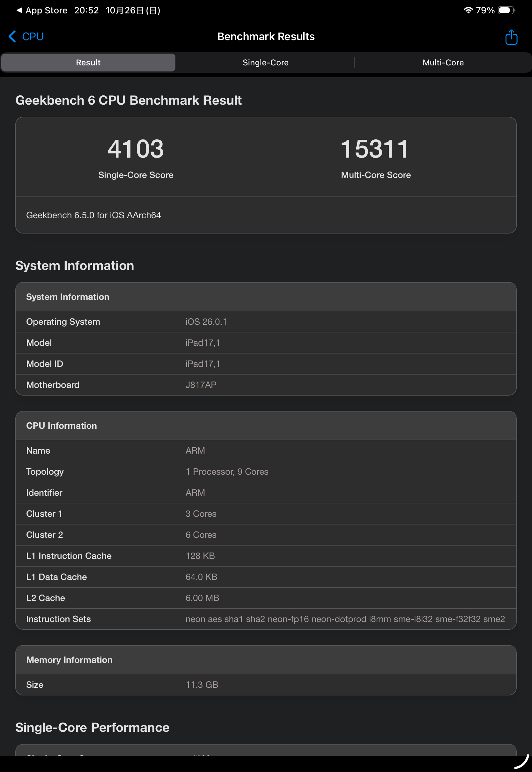Tap the corner swipe arc icon
The image size is (532, 772).
(521, 762)
